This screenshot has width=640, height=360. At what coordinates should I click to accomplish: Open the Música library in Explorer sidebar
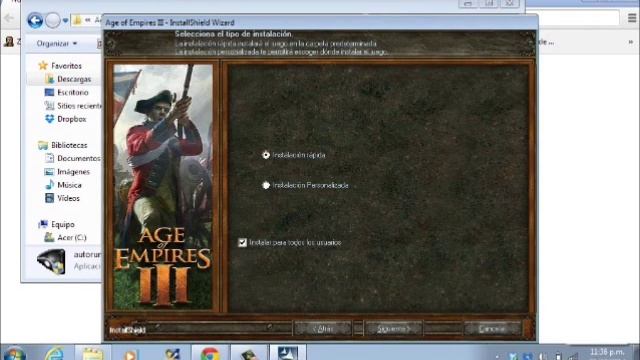pos(63,185)
